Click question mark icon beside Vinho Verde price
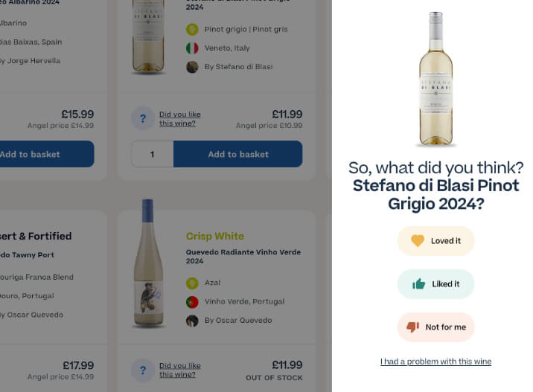533x392 pixels. click(143, 370)
